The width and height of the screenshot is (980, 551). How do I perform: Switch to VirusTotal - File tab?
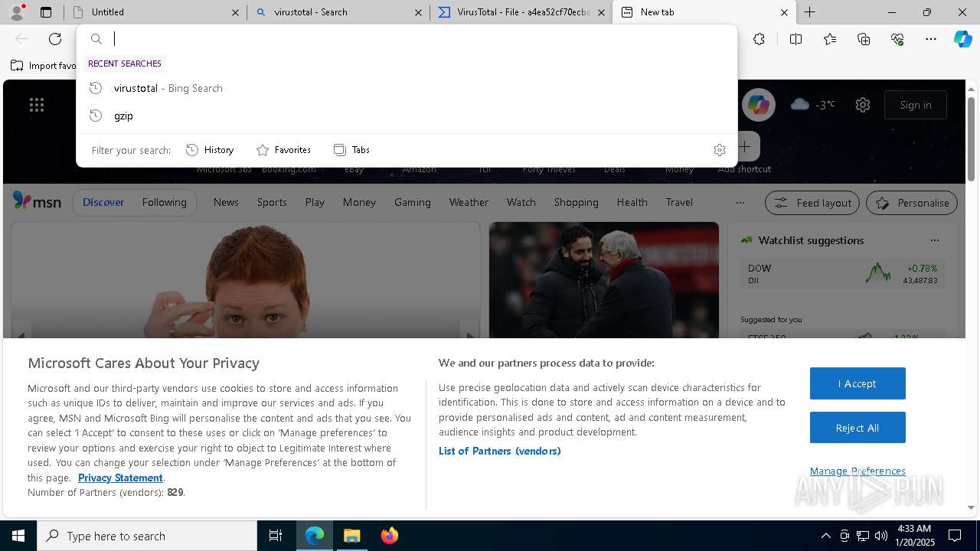(521, 12)
